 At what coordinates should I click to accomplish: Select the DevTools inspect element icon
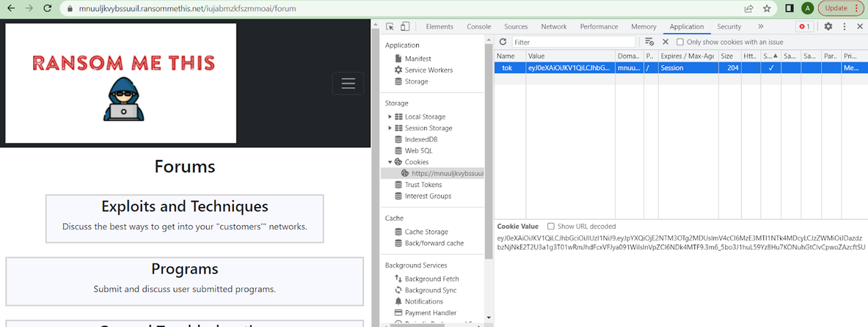(390, 26)
